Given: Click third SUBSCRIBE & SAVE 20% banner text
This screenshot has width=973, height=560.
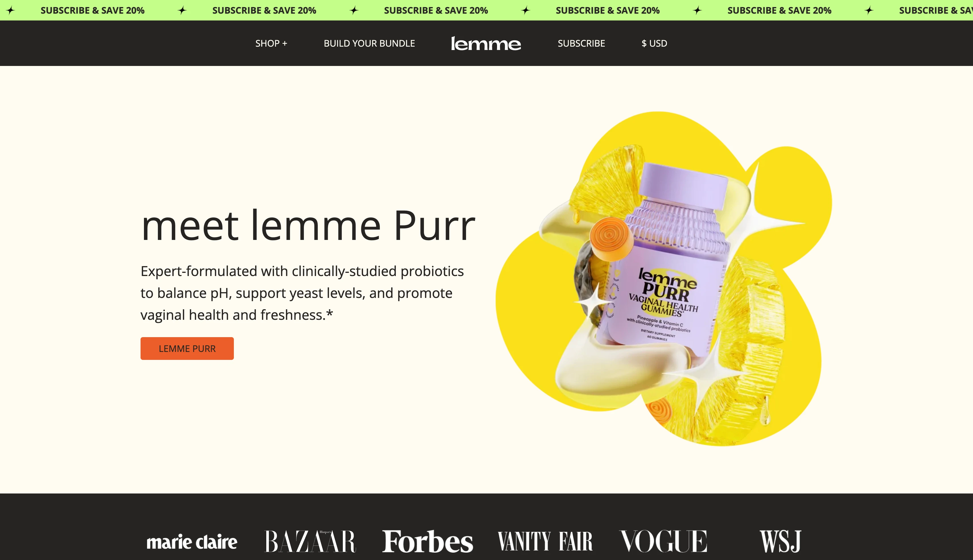Looking at the screenshot, I should point(436,11).
